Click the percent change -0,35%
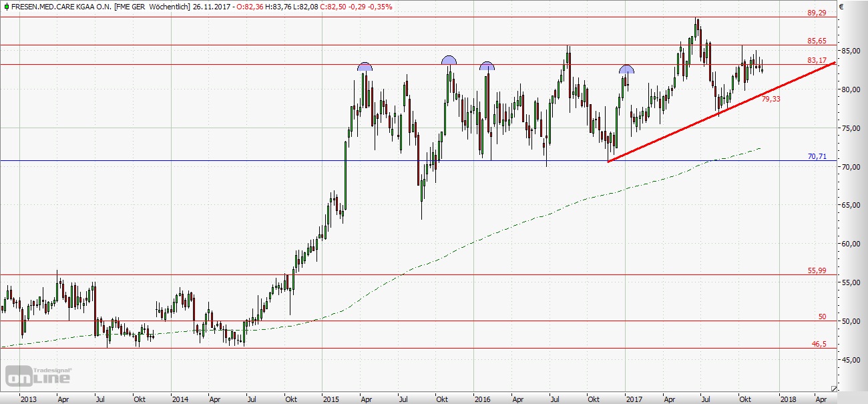 click(381, 7)
